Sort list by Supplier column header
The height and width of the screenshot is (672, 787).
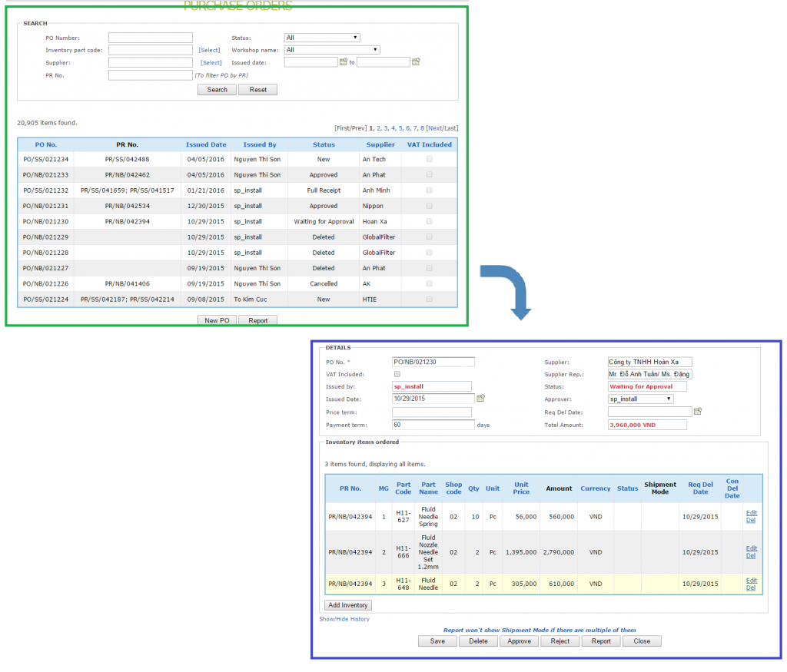coord(380,144)
